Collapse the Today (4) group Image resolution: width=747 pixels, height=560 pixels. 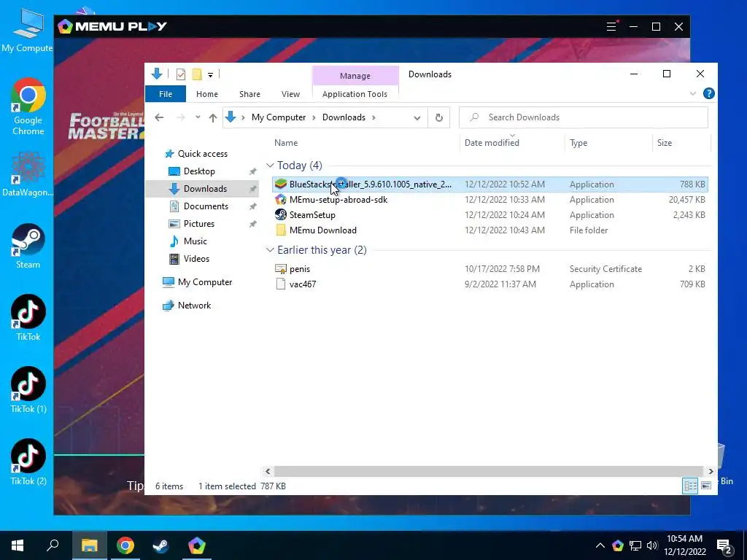(270, 166)
